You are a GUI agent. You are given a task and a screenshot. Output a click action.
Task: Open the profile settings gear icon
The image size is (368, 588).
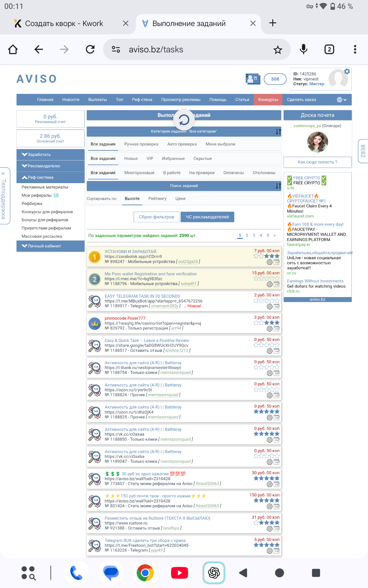pyautogui.click(x=347, y=71)
